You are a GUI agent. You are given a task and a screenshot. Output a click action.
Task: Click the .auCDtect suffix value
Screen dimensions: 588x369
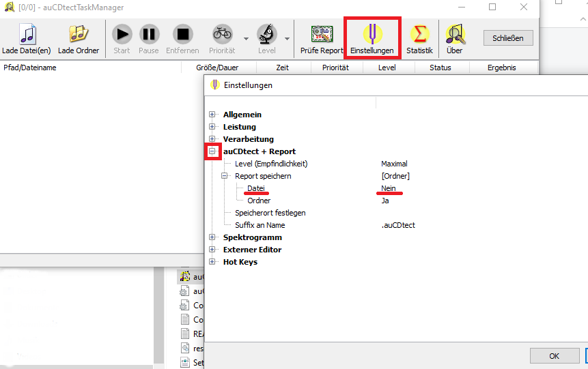pyautogui.click(x=398, y=225)
